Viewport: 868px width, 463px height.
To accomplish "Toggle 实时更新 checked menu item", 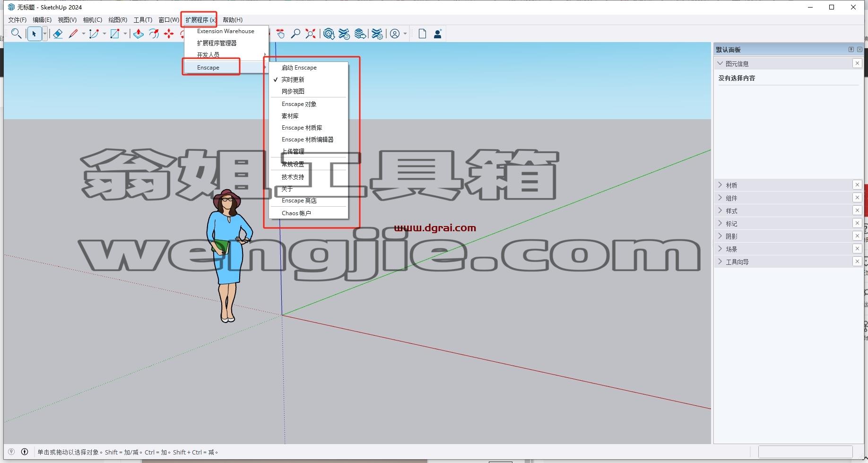I will pos(309,79).
